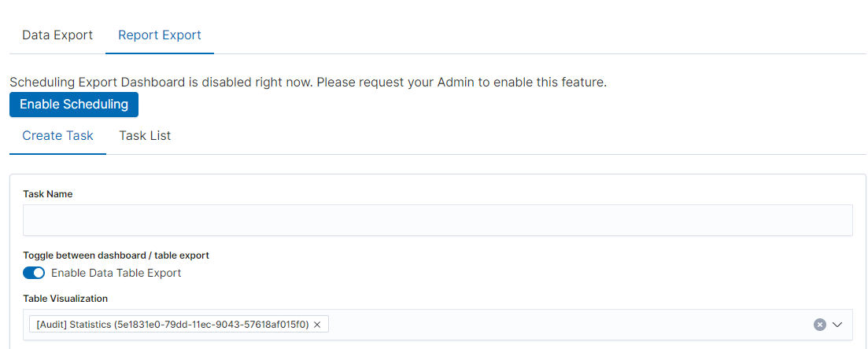Click the Table Visualization field label
Screen dimensions: 868x349
point(65,299)
